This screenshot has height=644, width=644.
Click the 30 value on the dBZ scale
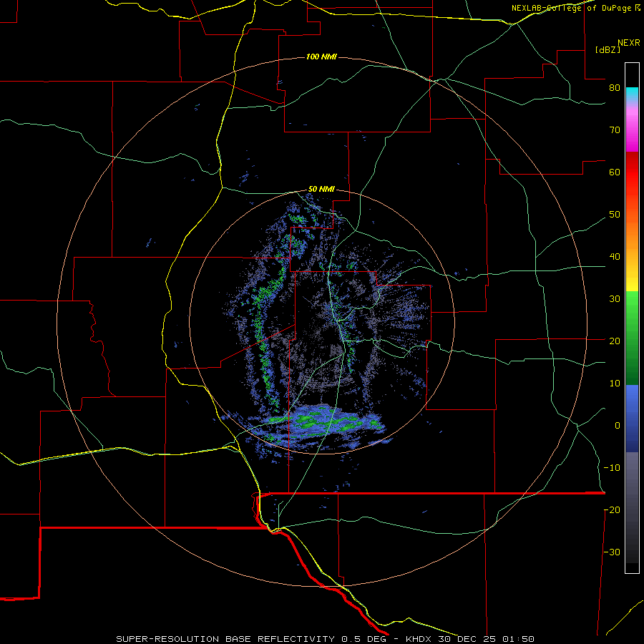[615, 299]
